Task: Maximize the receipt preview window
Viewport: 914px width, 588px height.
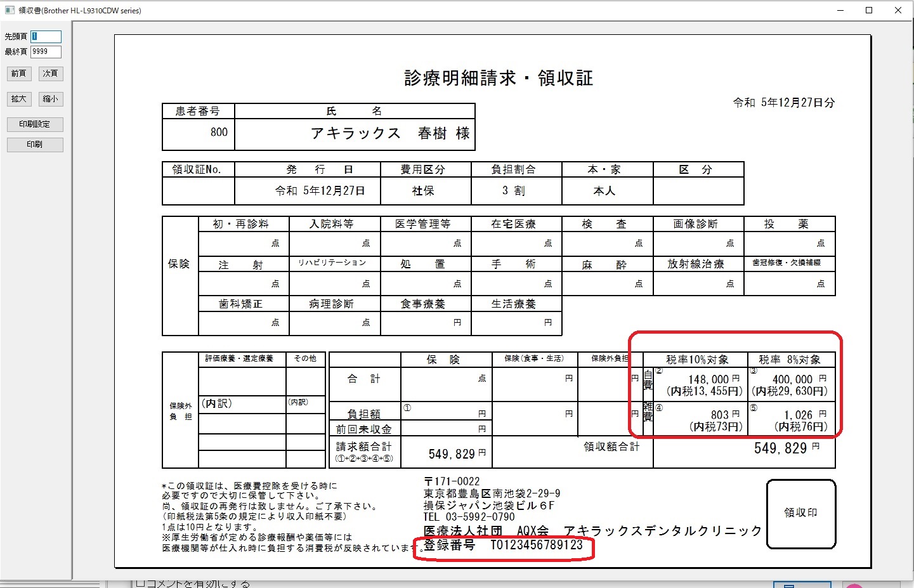Action: [869, 10]
